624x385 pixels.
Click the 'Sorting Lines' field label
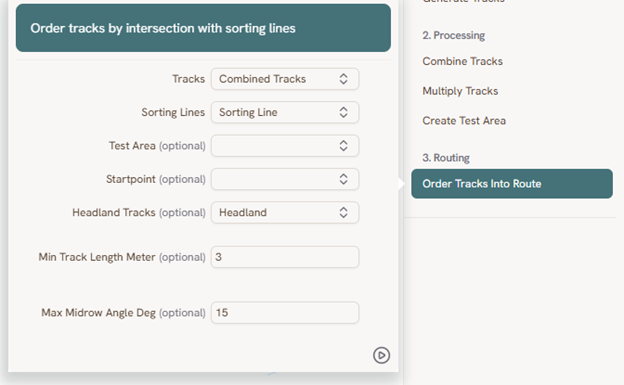[x=173, y=112]
